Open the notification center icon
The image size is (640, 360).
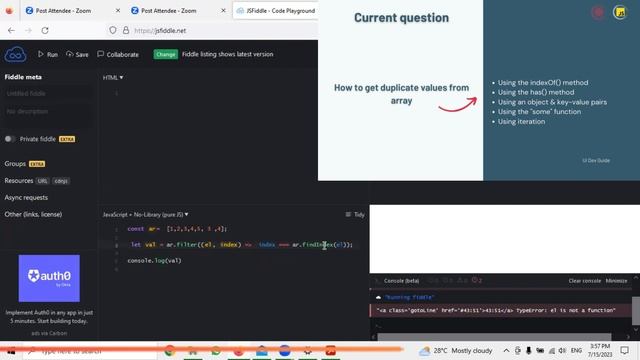tap(624, 351)
